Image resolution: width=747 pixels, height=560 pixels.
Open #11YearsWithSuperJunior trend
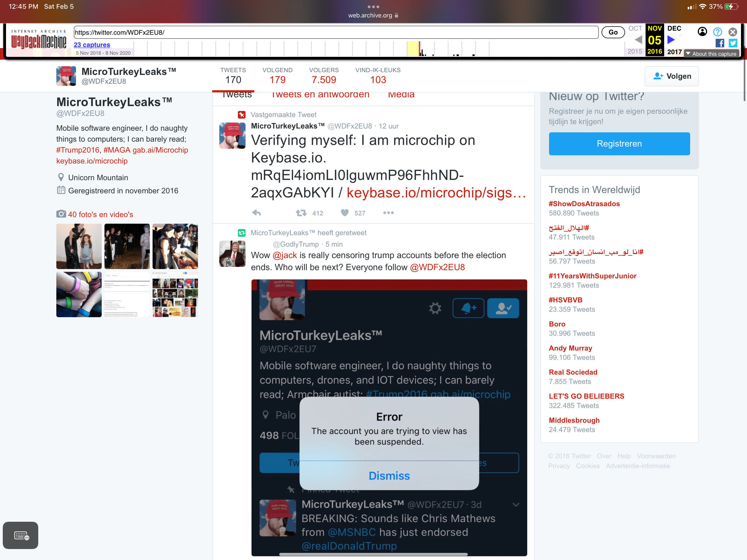(x=592, y=276)
